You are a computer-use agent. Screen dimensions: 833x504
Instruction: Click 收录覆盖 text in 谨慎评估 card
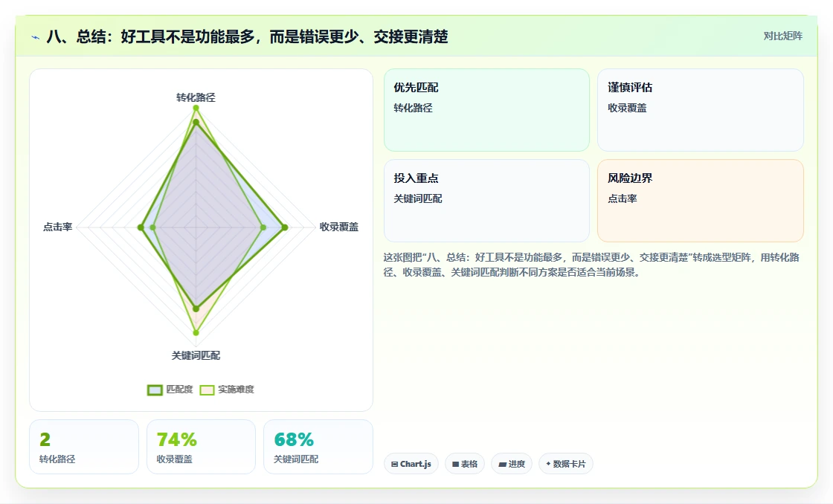[x=627, y=109]
